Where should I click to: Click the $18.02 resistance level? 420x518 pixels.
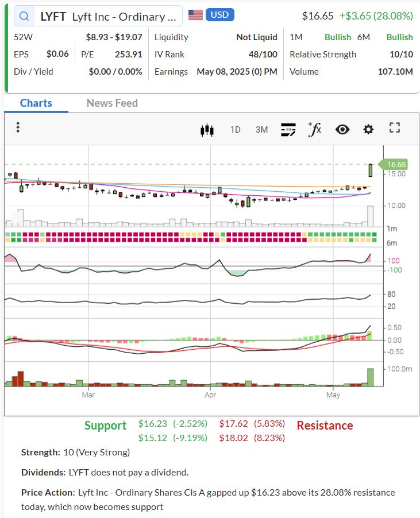[x=233, y=438]
